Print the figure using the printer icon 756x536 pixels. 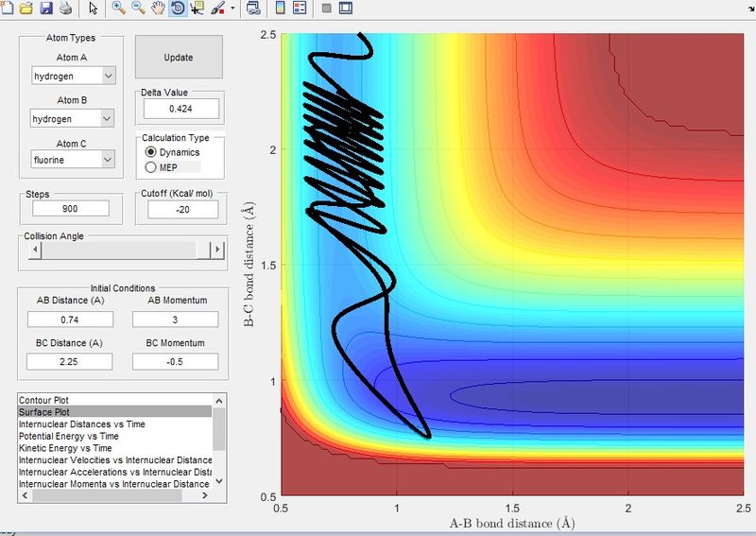point(65,8)
